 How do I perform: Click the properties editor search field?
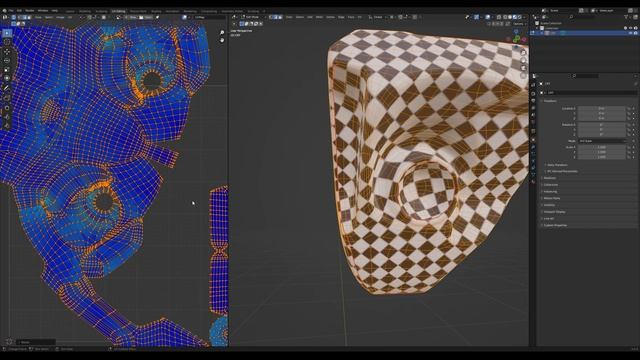tap(586, 76)
